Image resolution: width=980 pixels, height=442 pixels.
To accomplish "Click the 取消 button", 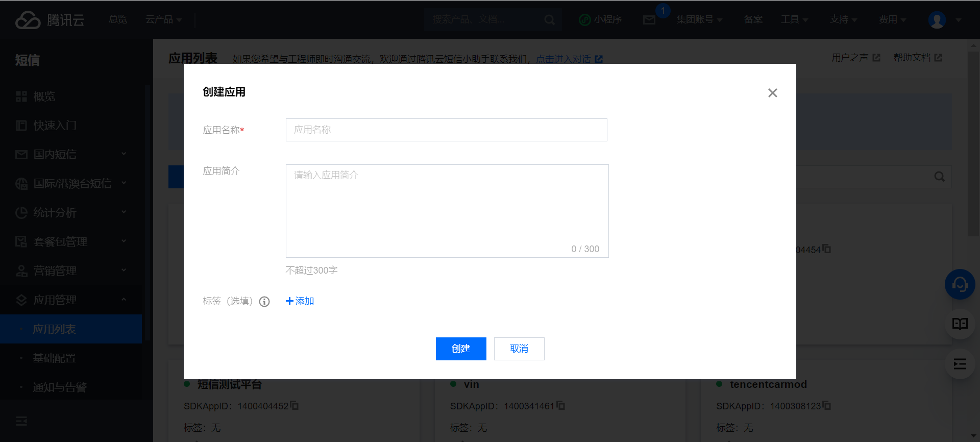I will tap(519, 349).
